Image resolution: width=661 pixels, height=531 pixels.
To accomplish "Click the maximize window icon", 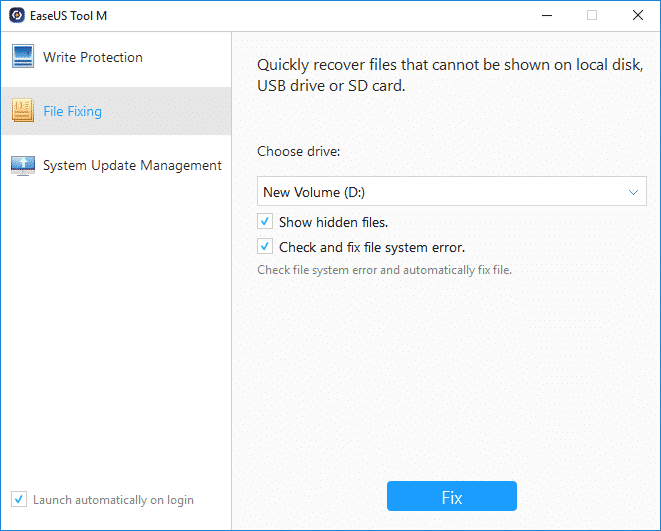I will point(592,15).
